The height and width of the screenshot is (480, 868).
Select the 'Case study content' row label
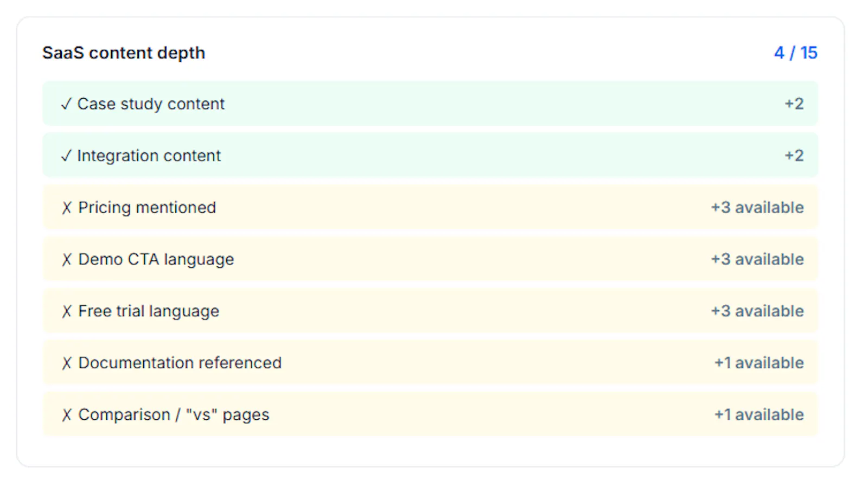[151, 104]
